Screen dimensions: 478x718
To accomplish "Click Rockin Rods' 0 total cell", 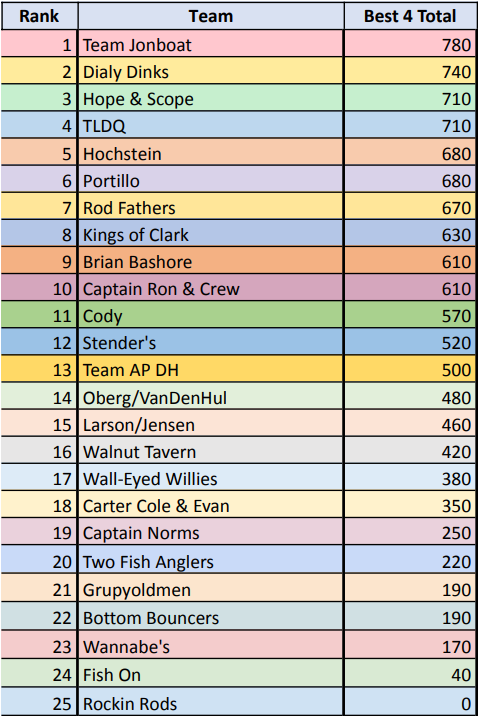I will [x=410, y=702].
